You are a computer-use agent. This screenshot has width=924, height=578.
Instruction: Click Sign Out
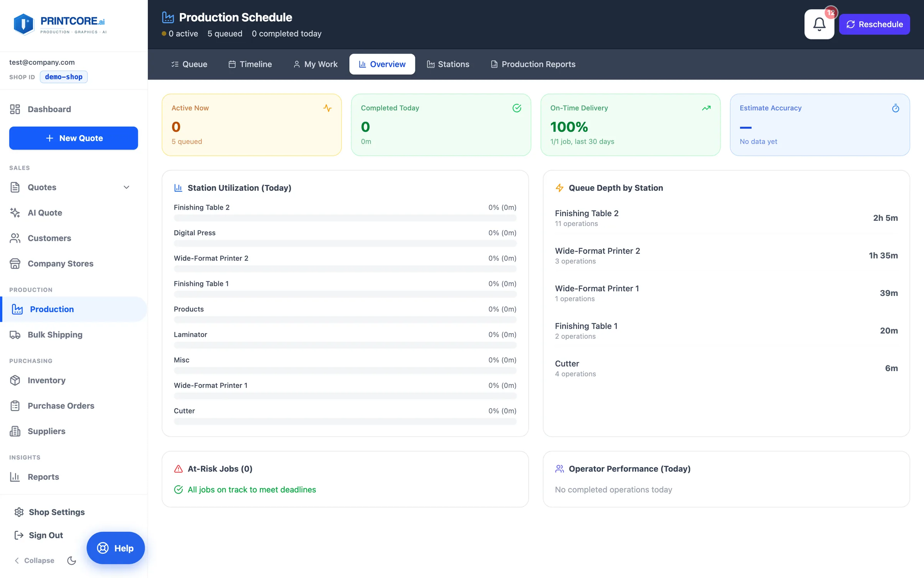tap(38, 535)
